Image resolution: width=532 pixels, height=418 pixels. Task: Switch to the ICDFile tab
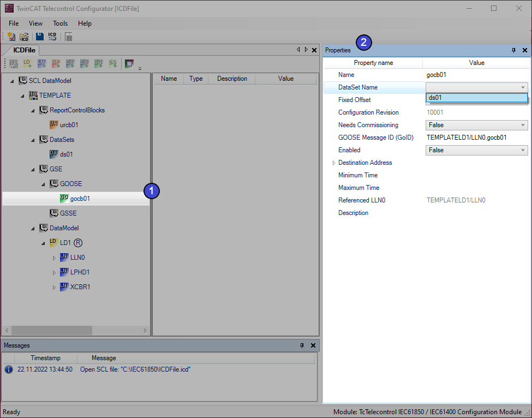[24, 50]
